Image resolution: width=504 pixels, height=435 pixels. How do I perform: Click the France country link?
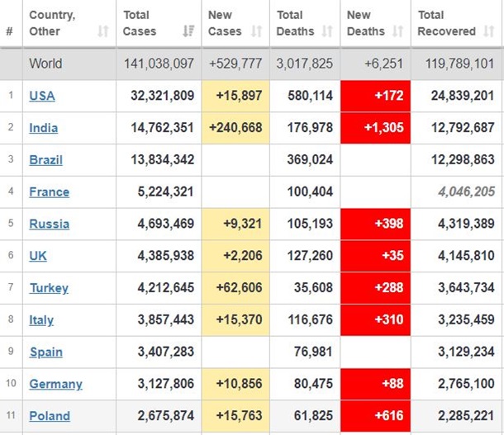click(50, 192)
